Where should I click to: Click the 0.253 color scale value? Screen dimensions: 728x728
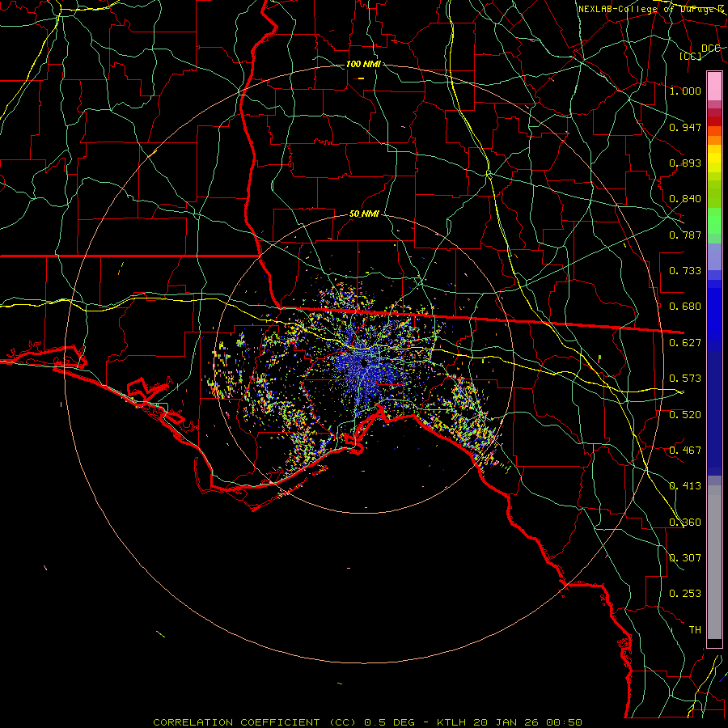tap(685, 594)
